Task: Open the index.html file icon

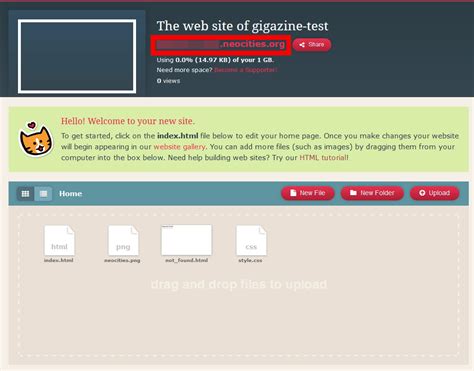Action: click(59, 241)
